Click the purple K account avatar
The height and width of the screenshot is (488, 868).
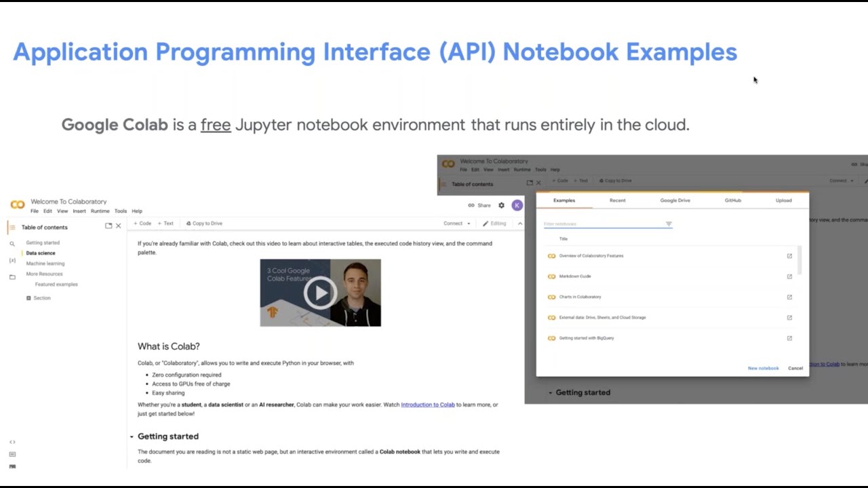[x=517, y=205]
